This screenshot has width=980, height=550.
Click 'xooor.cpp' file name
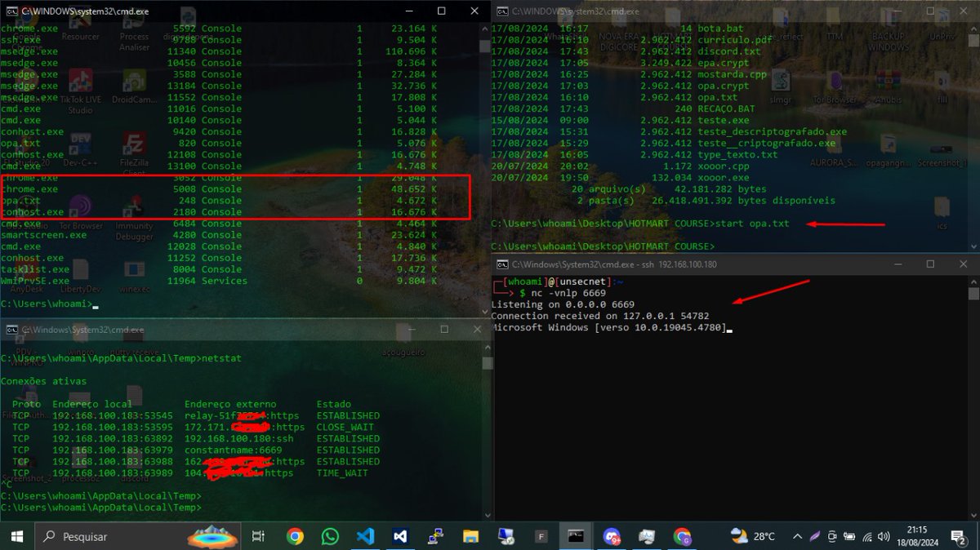(724, 165)
